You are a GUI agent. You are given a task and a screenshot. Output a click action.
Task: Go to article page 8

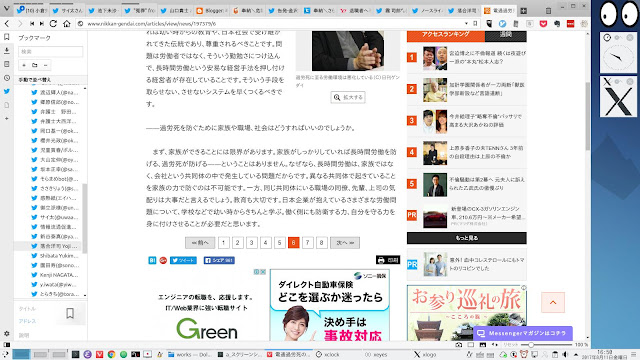(x=322, y=243)
